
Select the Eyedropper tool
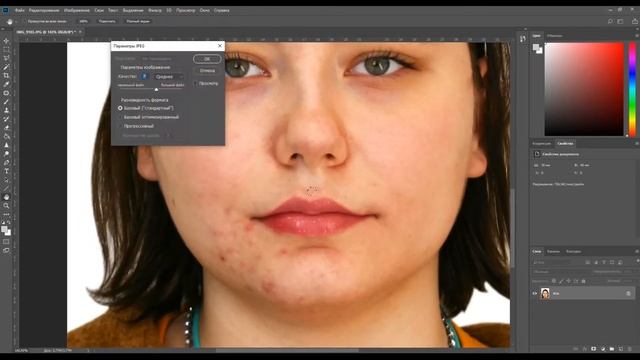[6, 84]
